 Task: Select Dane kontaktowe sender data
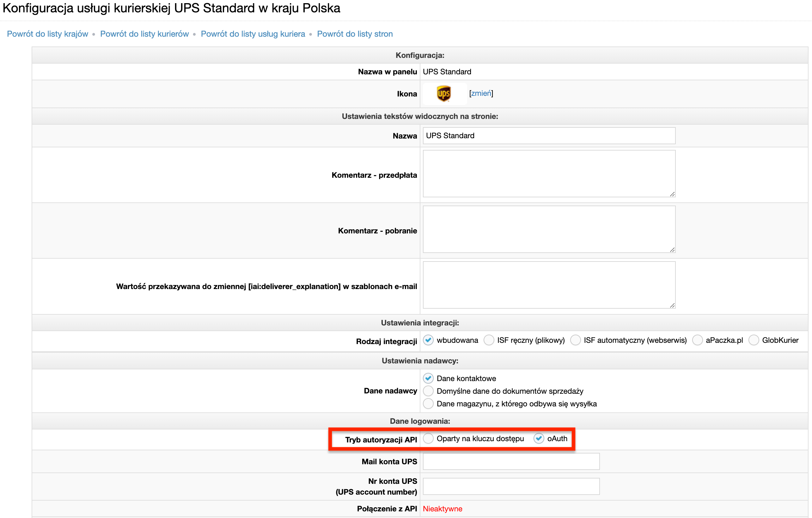point(428,378)
